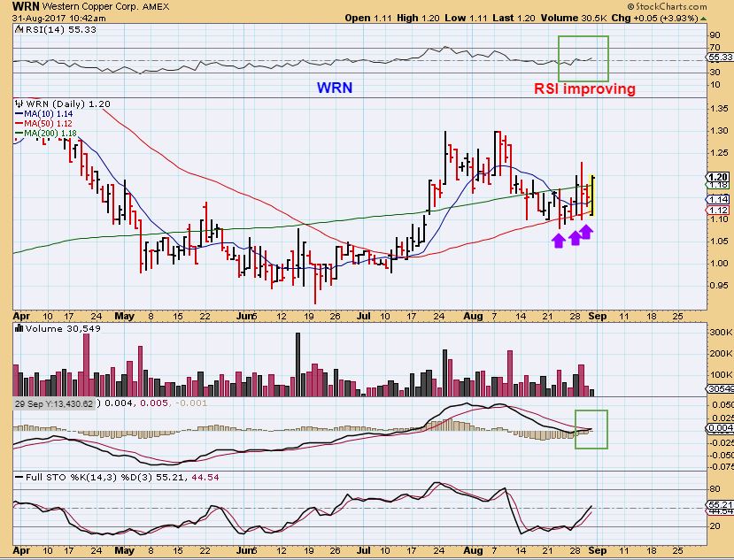Click the Last 1.20 value
Image resolution: width=734 pixels, height=560 pixels.
pyautogui.click(x=514, y=19)
